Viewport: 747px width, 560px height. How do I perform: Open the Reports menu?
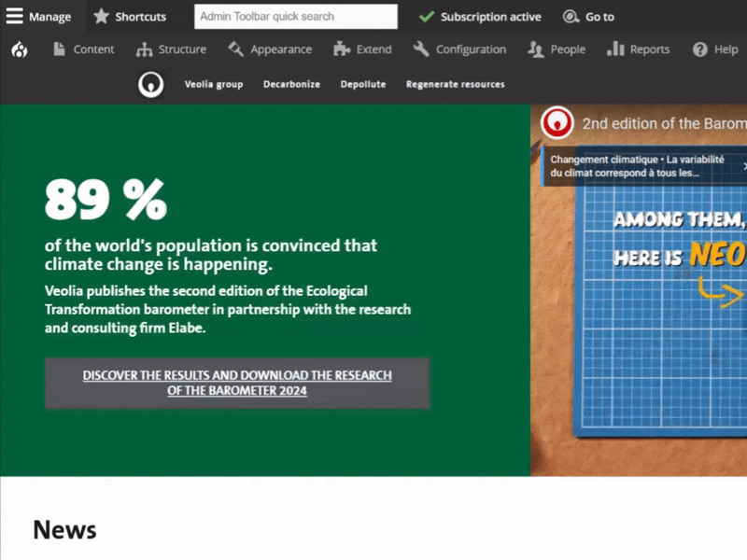tap(639, 49)
